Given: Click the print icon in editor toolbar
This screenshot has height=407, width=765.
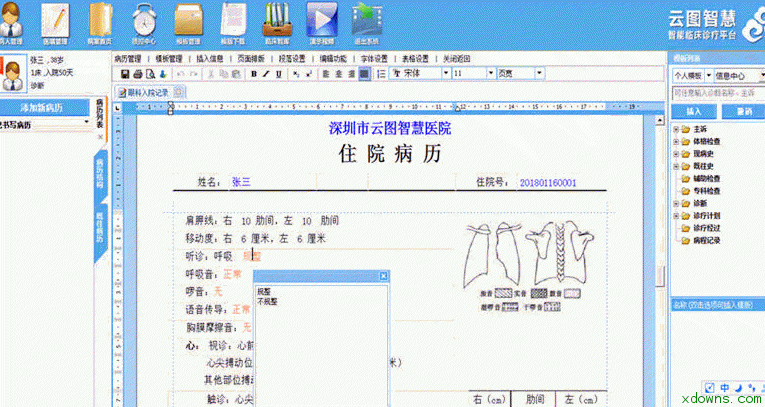Looking at the screenshot, I should point(138,74).
